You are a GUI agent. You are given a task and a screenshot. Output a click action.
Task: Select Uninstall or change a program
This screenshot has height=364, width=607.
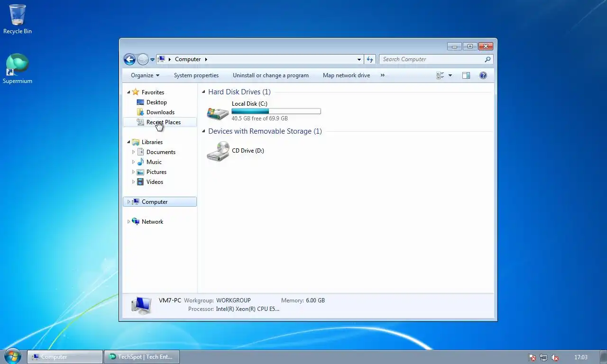(271, 75)
